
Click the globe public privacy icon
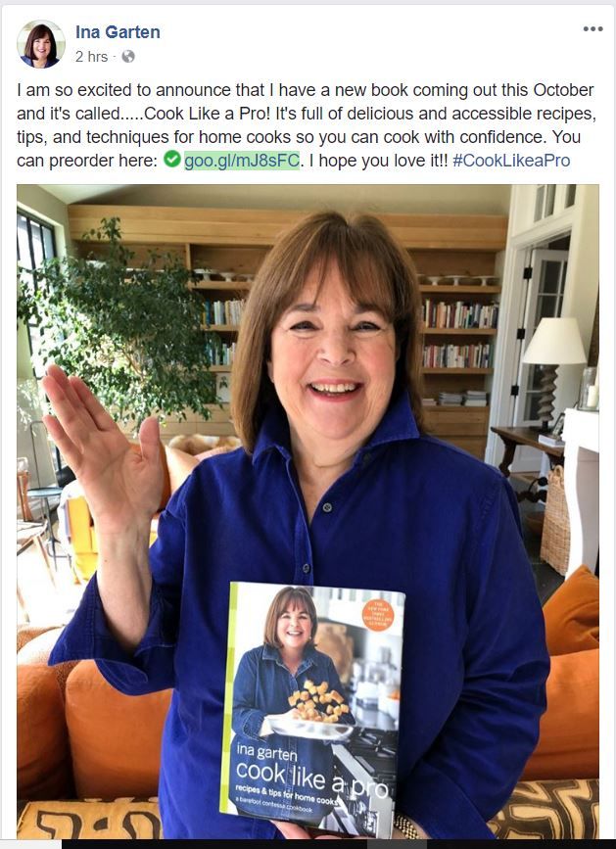point(128,57)
